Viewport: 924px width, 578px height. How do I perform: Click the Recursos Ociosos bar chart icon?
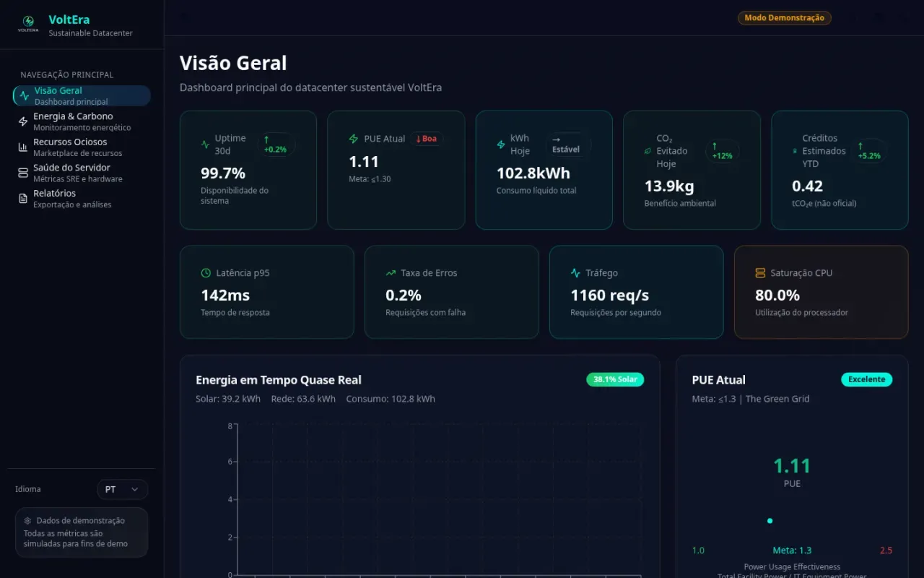[x=23, y=147]
